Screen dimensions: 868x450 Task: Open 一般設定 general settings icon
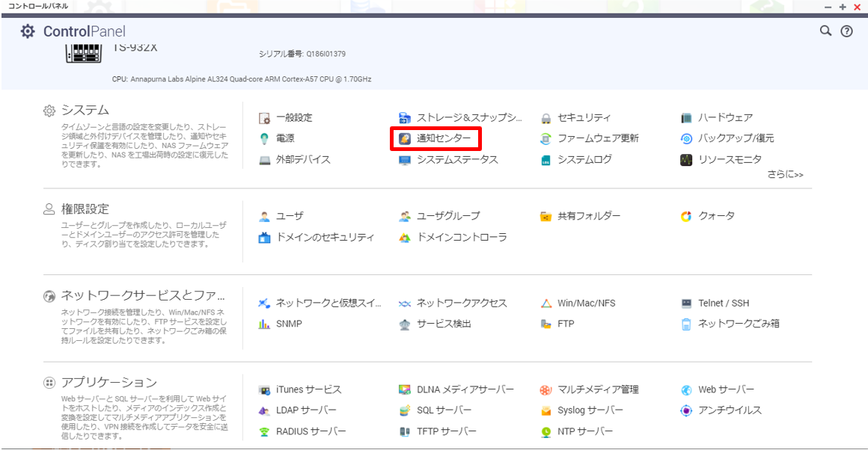point(264,118)
